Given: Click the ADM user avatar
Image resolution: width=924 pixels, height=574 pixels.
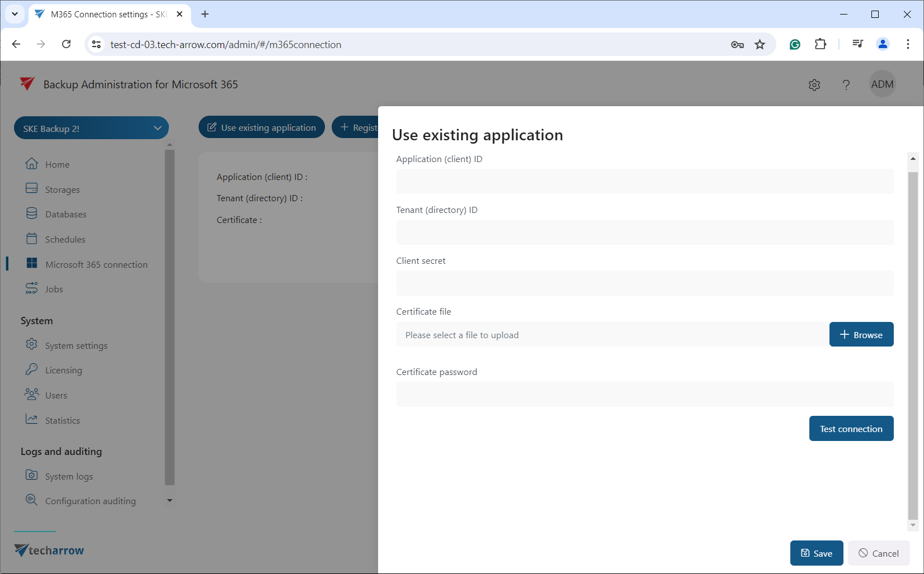Looking at the screenshot, I should 882,84.
